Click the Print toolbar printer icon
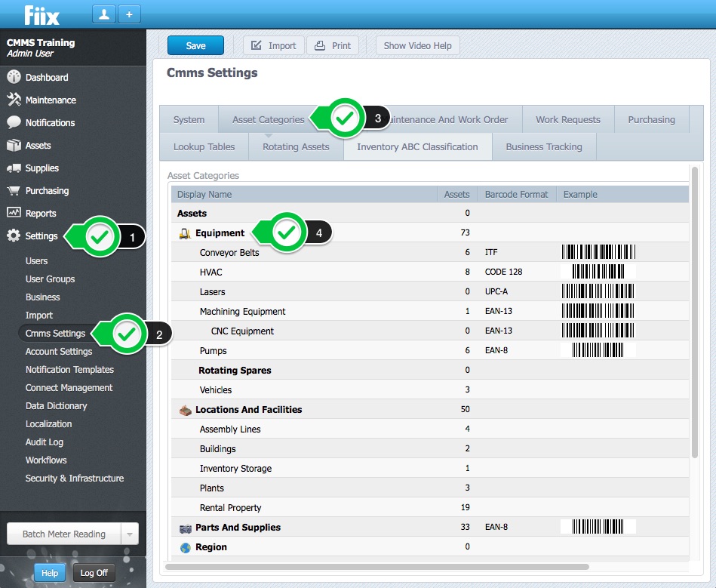The width and height of the screenshot is (716, 588). (320, 46)
